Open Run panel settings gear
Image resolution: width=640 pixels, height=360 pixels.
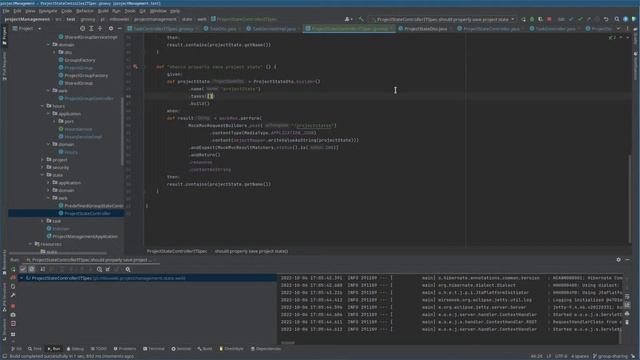point(618,260)
